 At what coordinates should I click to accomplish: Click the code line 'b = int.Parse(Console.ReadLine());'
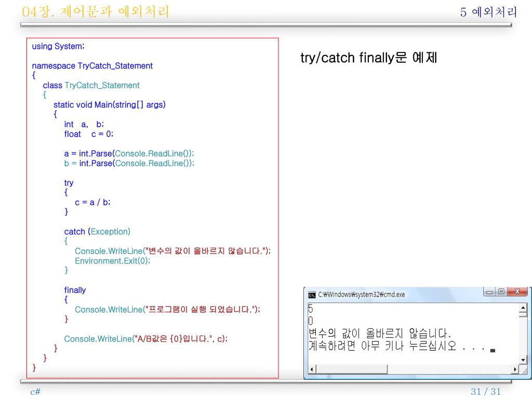click(x=129, y=163)
